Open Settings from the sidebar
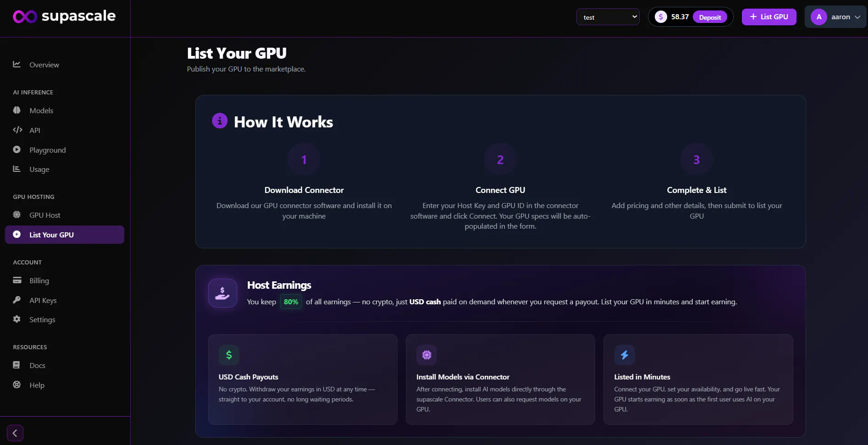868x445 pixels. (x=65, y=319)
